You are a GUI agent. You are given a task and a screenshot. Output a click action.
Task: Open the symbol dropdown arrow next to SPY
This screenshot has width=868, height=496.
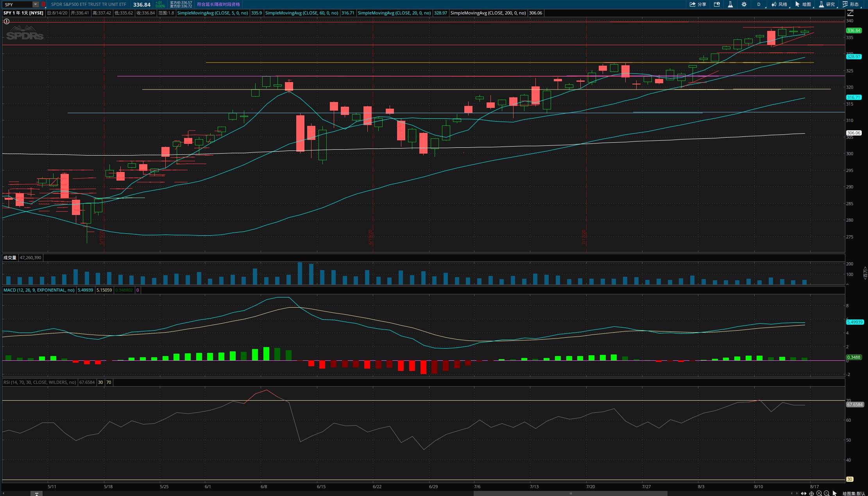35,4
